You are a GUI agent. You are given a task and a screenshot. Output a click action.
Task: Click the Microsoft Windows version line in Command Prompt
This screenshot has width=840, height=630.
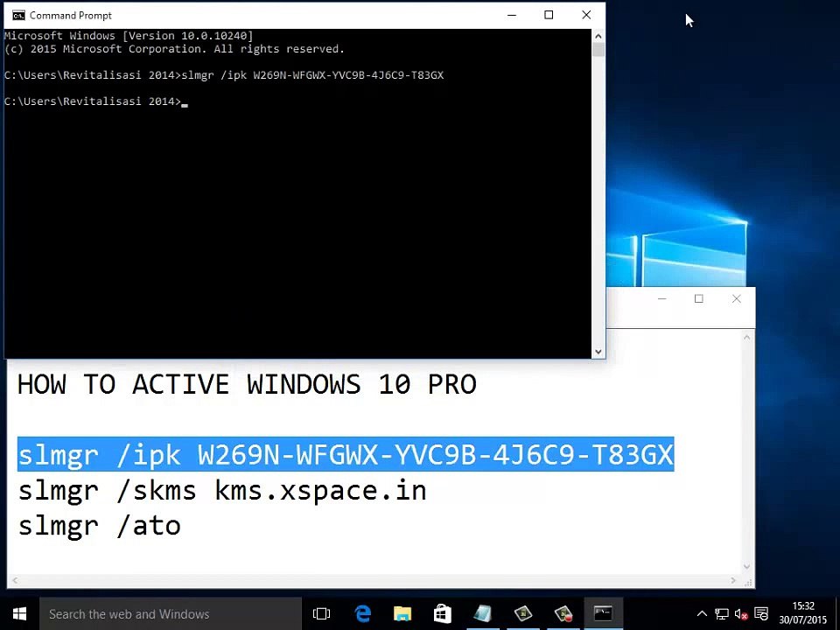point(129,36)
